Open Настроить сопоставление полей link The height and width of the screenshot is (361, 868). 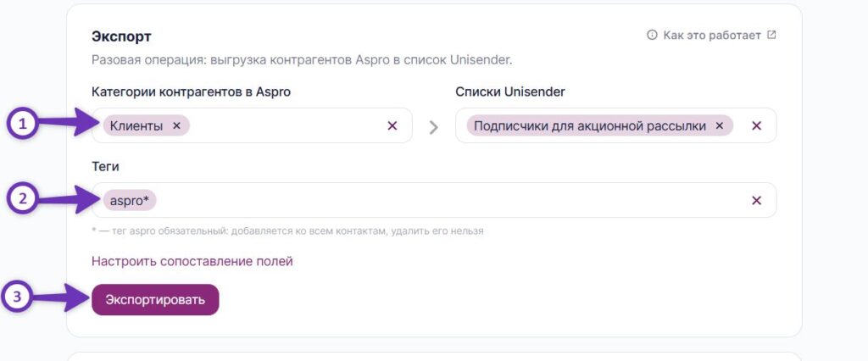click(x=192, y=261)
